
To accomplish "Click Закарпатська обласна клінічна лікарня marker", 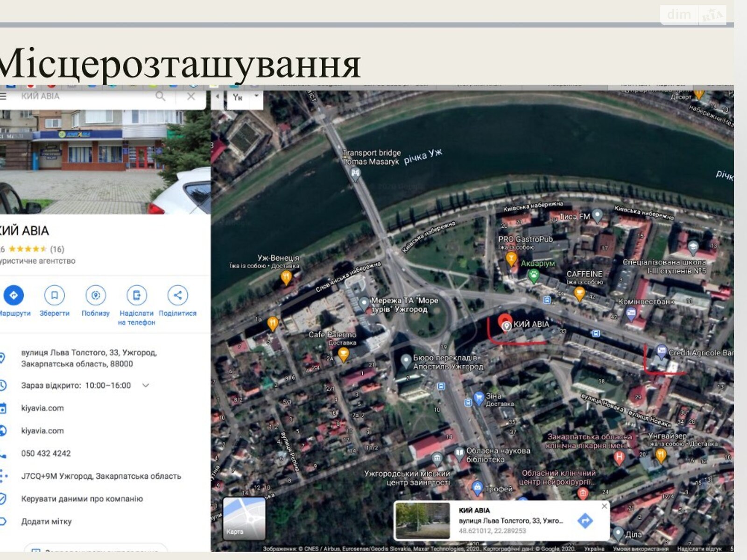I will click(x=619, y=457).
